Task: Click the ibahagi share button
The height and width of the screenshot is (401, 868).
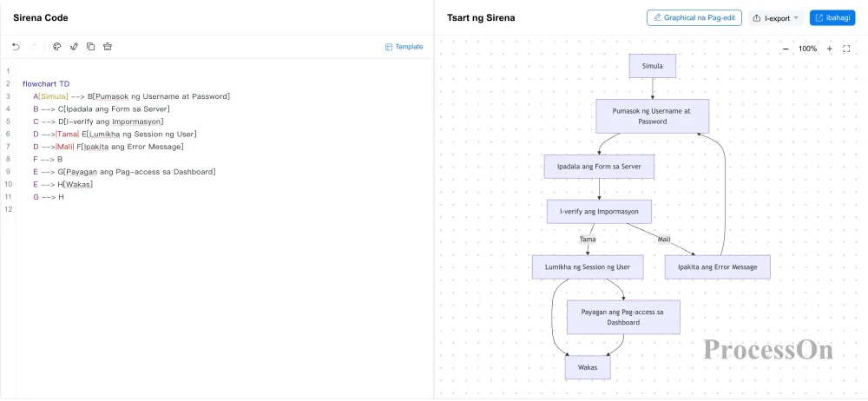Action: [x=832, y=17]
